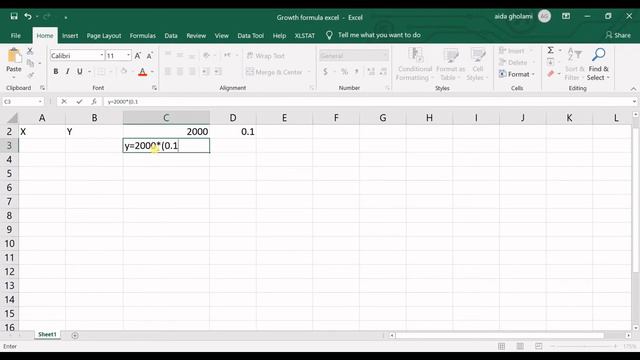
Task: Decrease font size with small A icon
Action: click(149, 56)
